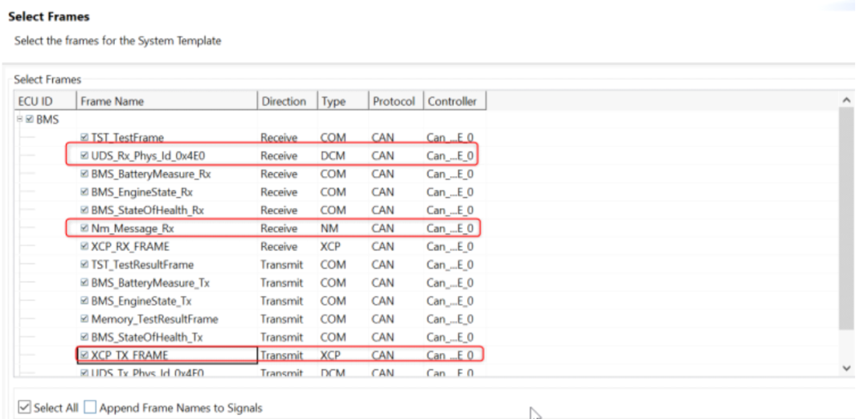Click CAN protocol in Nm_Message_Rx row
This screenshot has height=419, width=868.
[383, 228]
